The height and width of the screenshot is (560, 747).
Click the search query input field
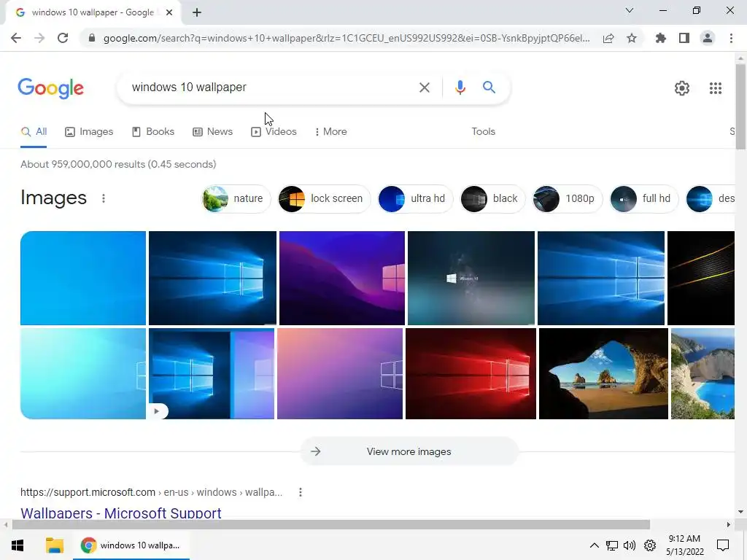[269, 87]
